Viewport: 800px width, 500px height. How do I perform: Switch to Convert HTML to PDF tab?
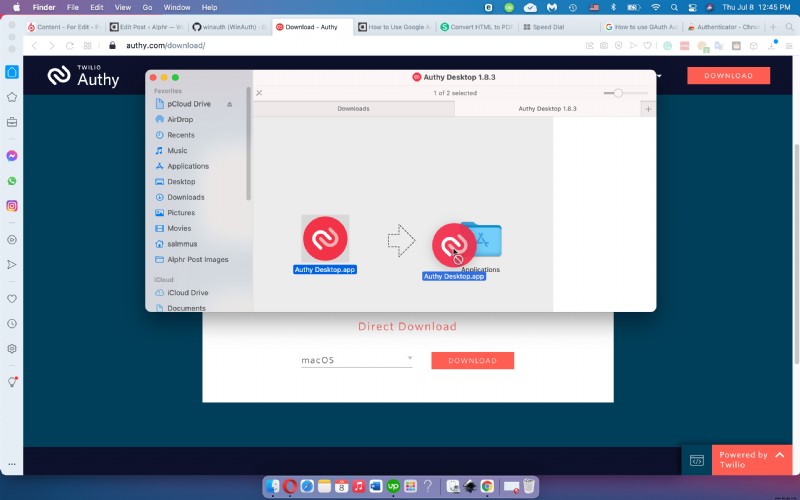pos(476,27)
